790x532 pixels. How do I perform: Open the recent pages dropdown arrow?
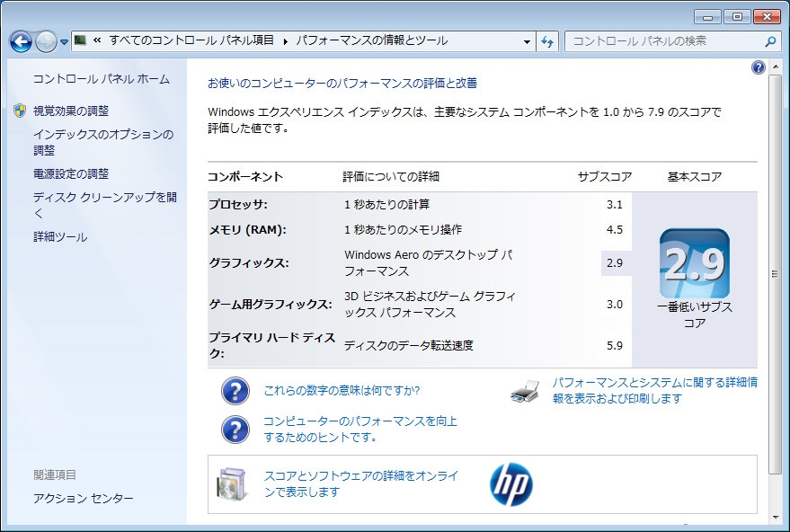65,42
